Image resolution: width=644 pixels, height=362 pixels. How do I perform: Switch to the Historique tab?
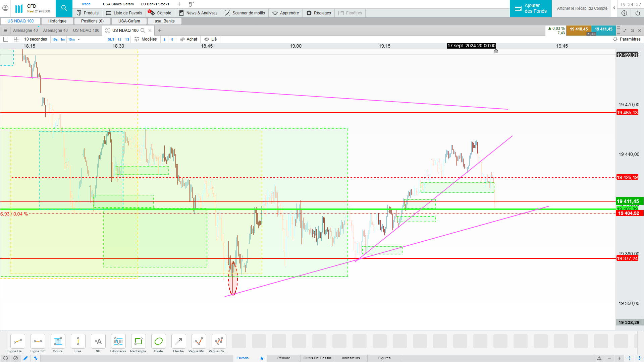click(57, 21)
